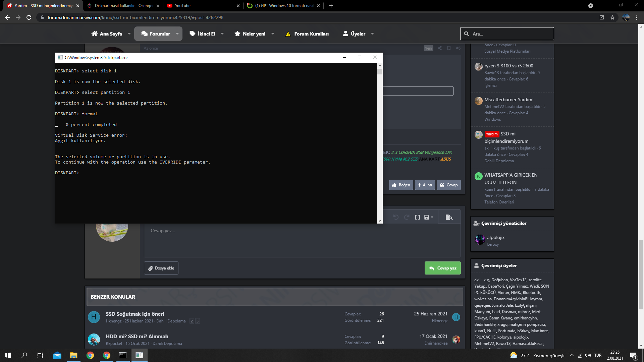Open WHATSAPP'A GİRİCEK EN UCUZ TELEFON thread
Viewport: 644px width, 362px height.
point(511,179)
